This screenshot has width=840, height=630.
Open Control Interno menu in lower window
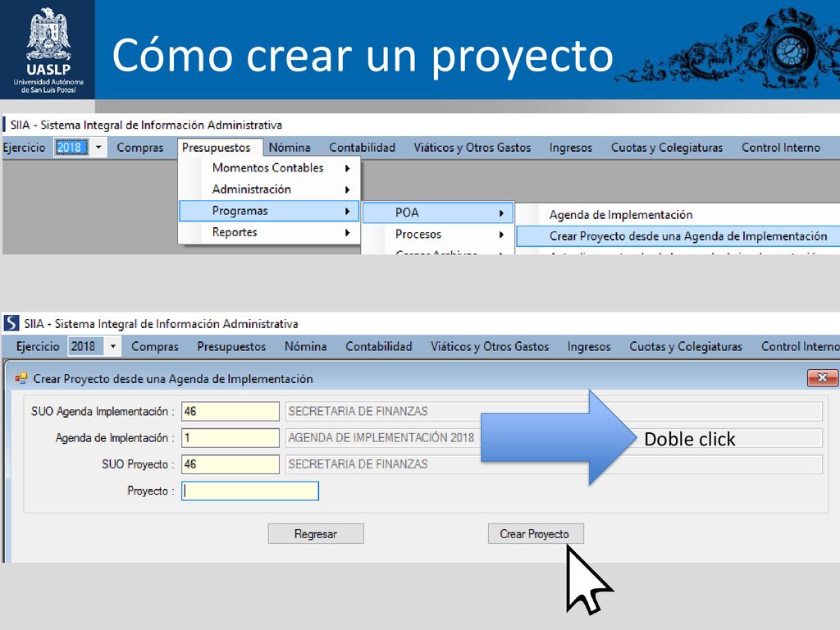[x=801, y=347]
